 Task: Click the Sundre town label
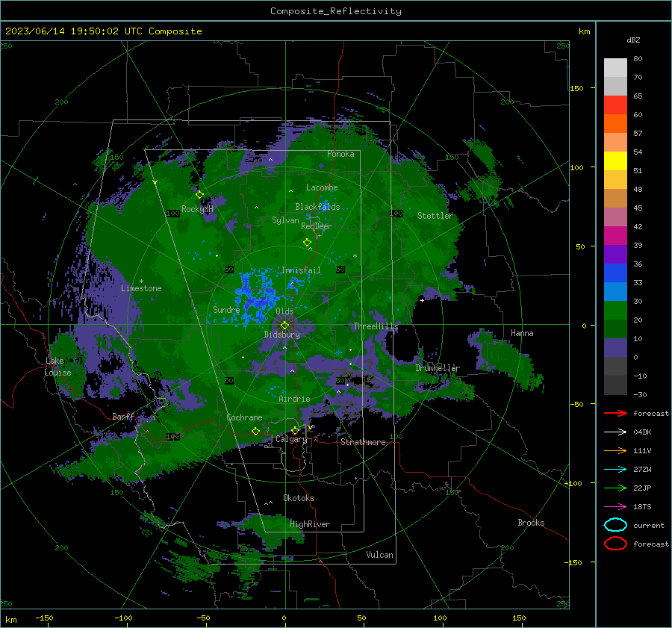tap(226, 309)
